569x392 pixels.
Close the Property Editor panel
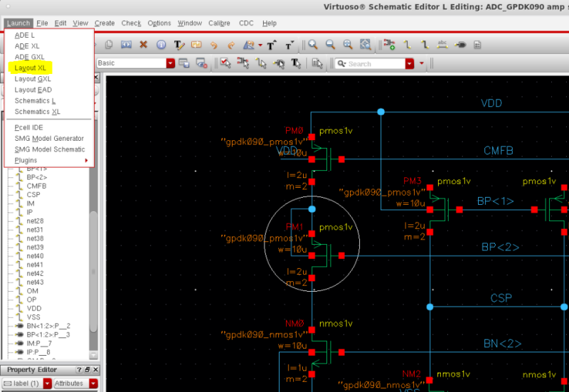(95, 369)
